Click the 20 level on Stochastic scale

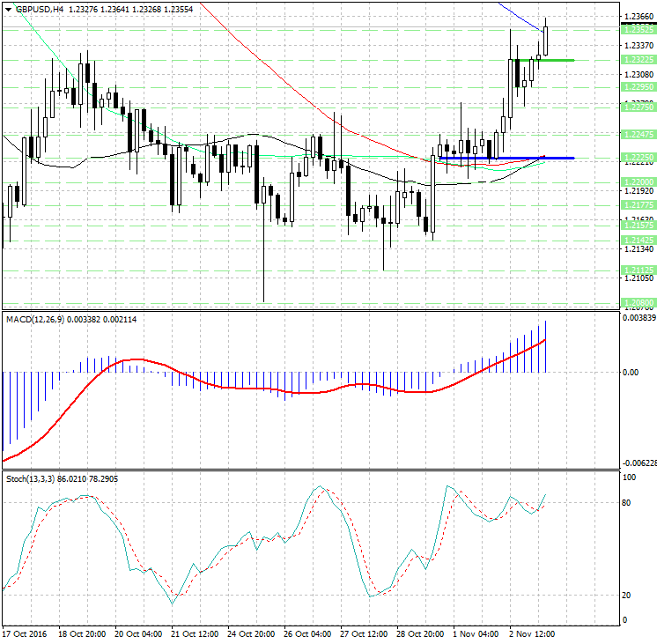pyautogui.click(x=628, y=596)
